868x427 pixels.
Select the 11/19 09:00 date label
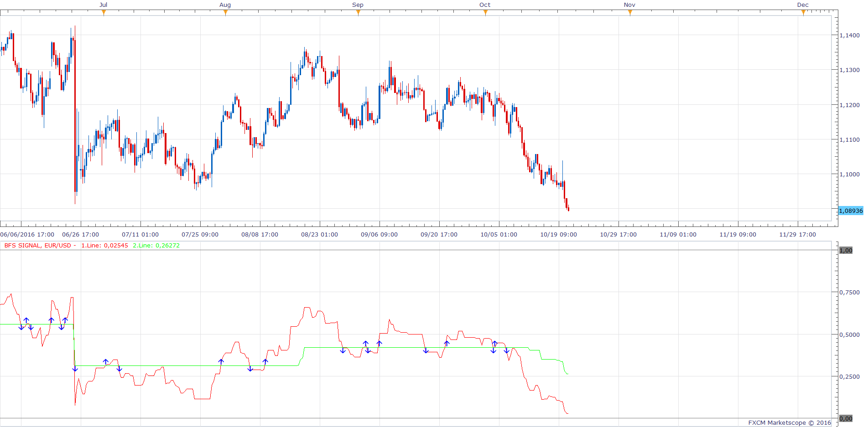[738, 235]
